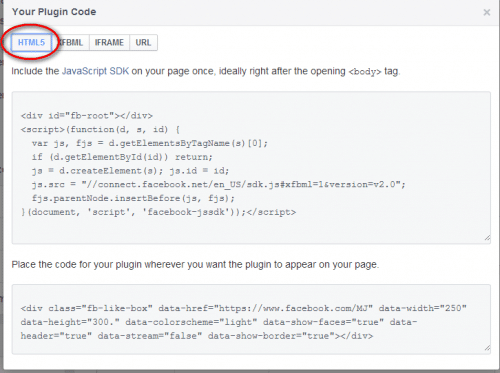Click the 'fjs.parentNode.insertBefore' code line
The height and width of the screenshot is (373, 500).
[x=133, y=198]
